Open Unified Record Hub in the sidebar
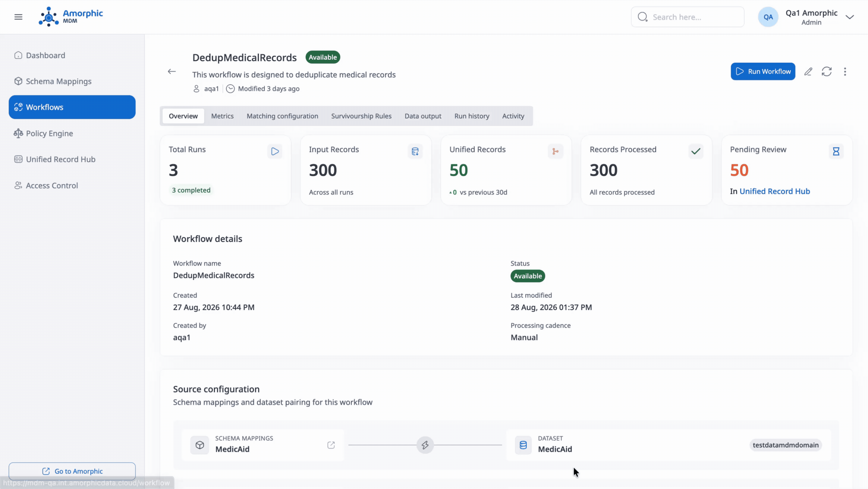This screenshot has width=868, height=489. pyautogui.click(x=72, y=159)
